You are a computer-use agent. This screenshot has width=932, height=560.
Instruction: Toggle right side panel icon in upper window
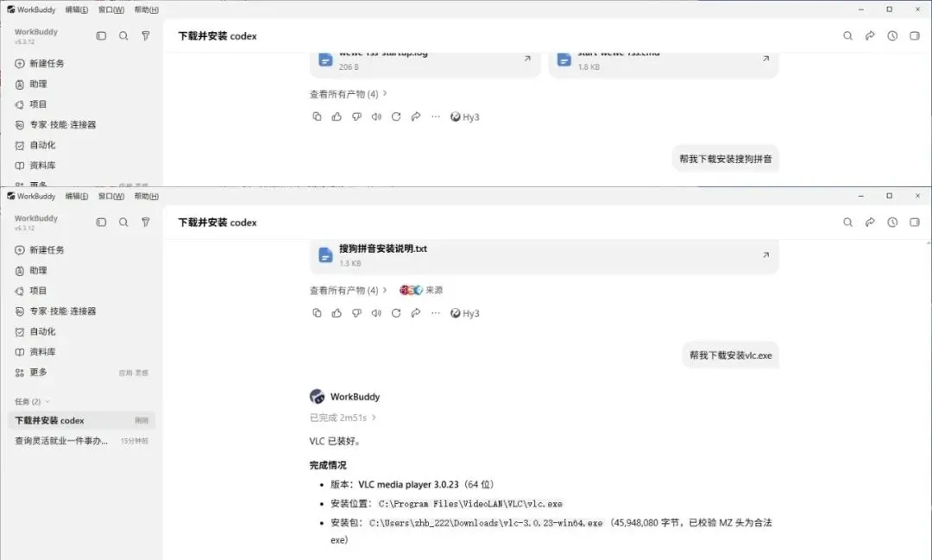915,35
